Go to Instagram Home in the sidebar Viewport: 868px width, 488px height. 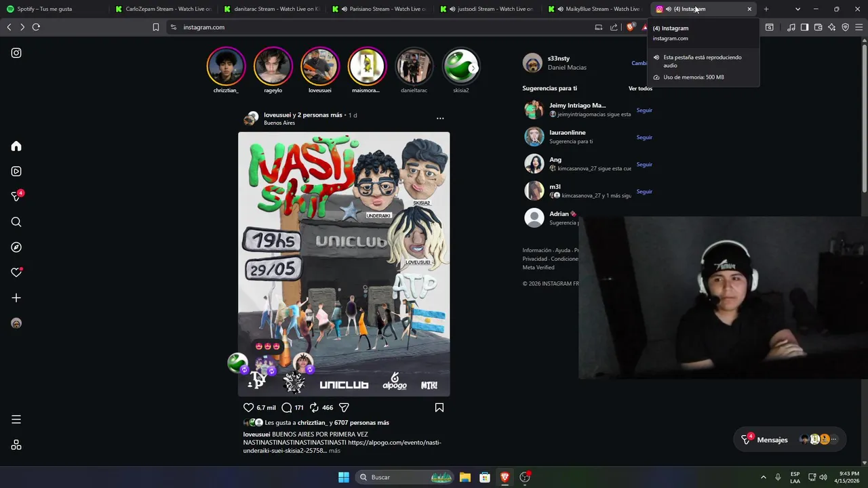16,146
